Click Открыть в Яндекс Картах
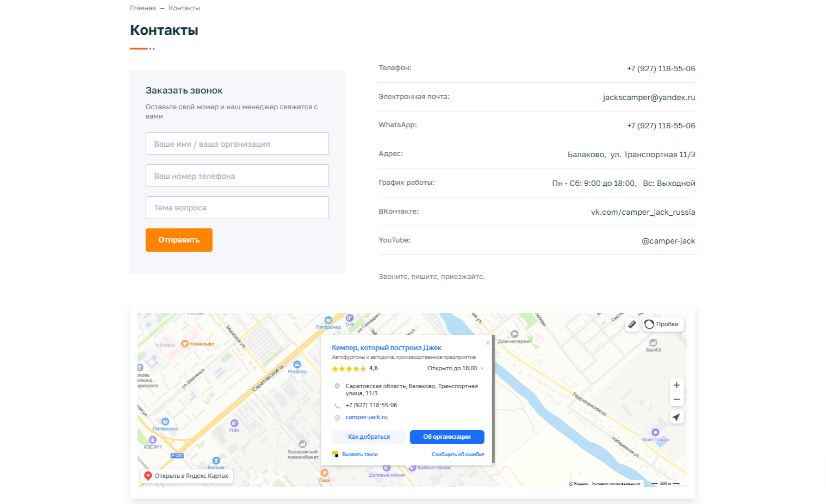 coord(186,476)
